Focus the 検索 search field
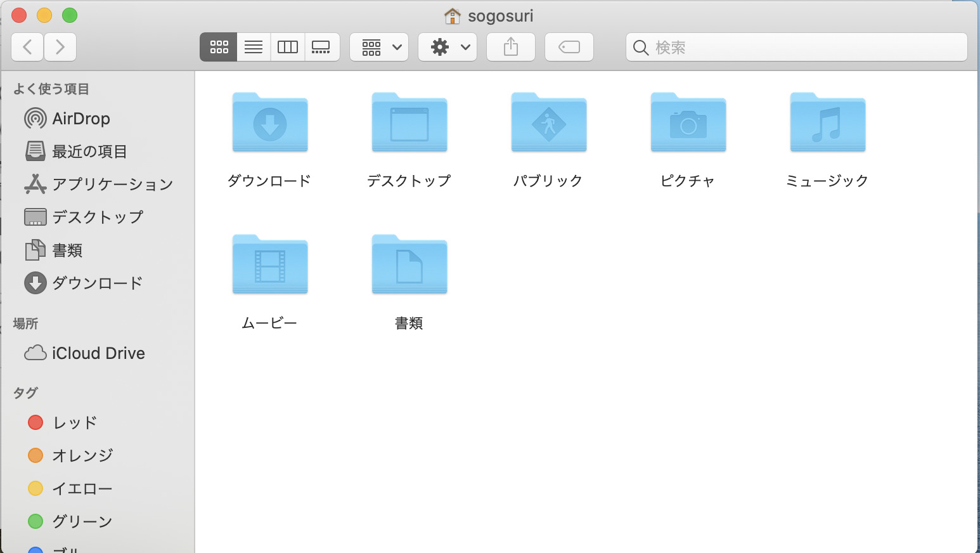This screenshot has width=980, height=553. point(797,47)
